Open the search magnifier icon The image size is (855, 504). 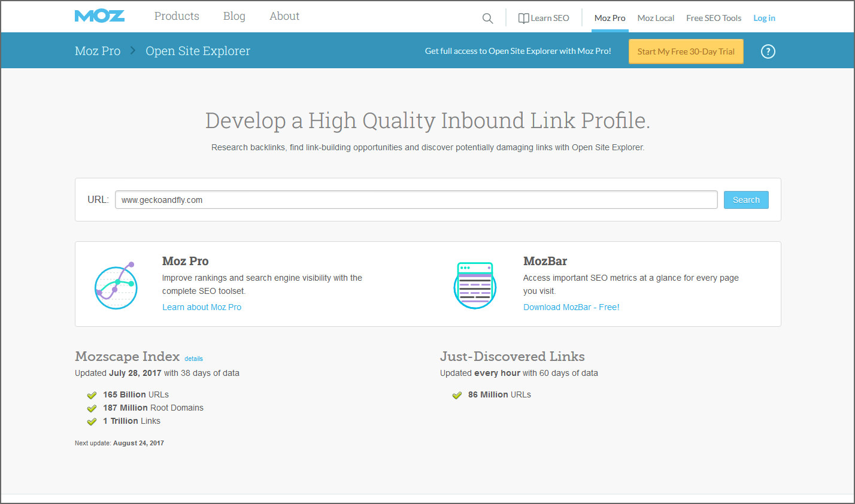(488, 19)
